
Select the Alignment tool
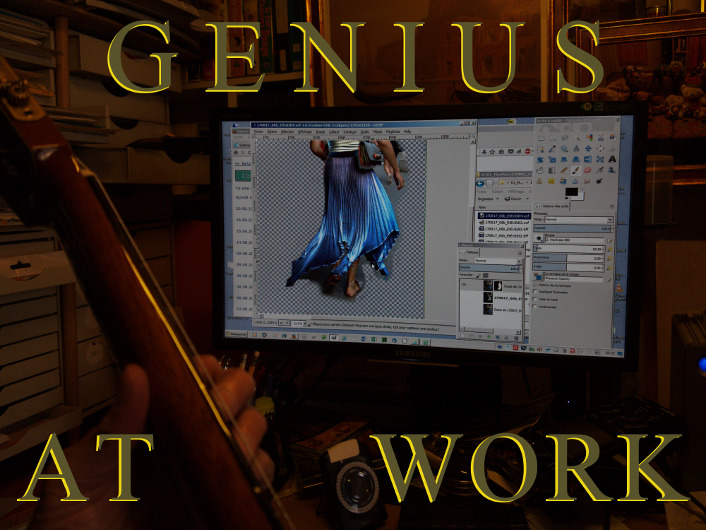[601, 148]
